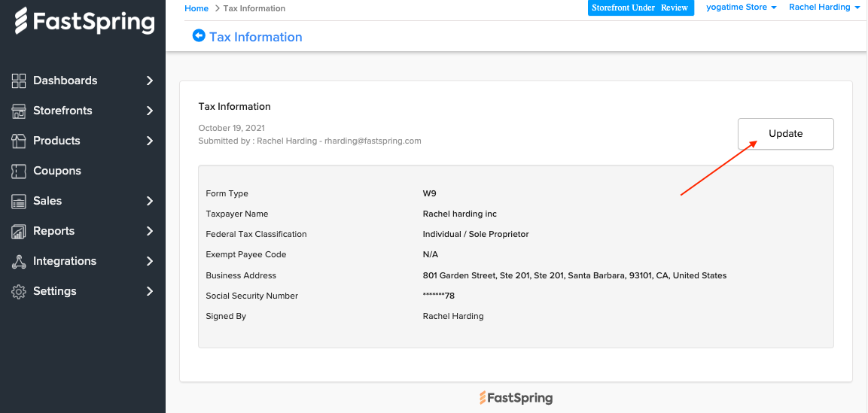
Task: Click the Social Security Number label
Action: 252,296
